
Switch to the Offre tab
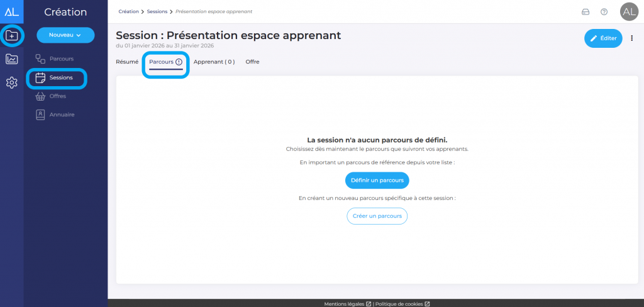[x=252, y=62]
